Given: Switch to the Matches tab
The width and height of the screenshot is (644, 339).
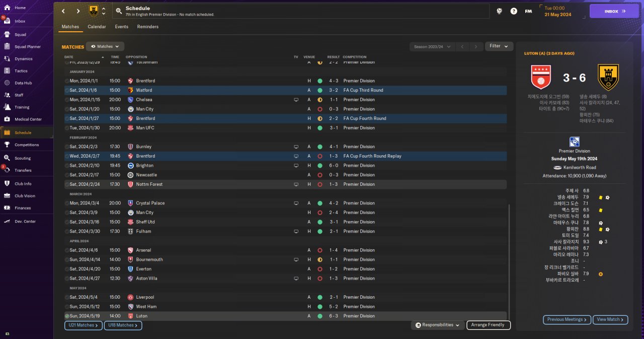Looking at the screenshot, I should click(x=70, y=27).
